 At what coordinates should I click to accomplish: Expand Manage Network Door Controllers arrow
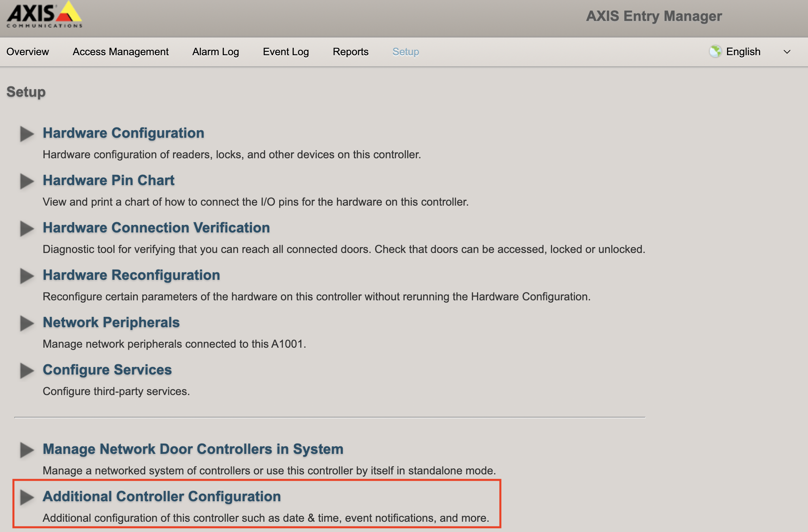pyautogui.click(x=27, y=450)
